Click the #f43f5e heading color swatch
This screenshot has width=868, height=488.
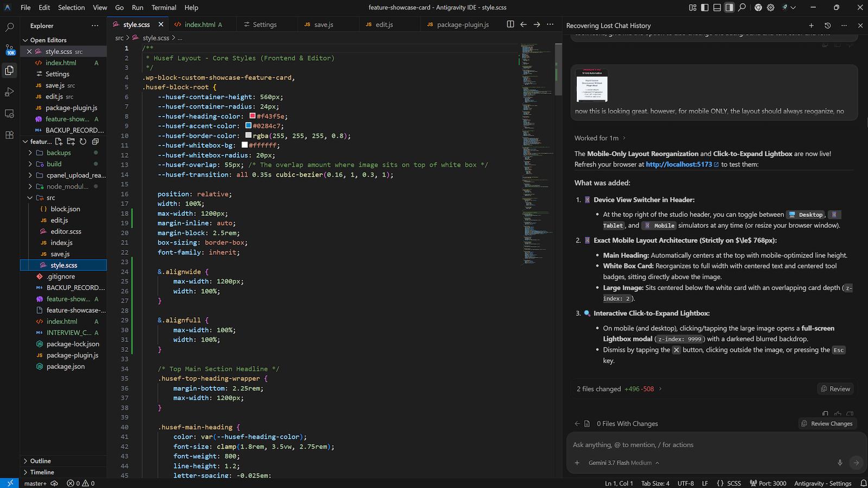[252, 116]
